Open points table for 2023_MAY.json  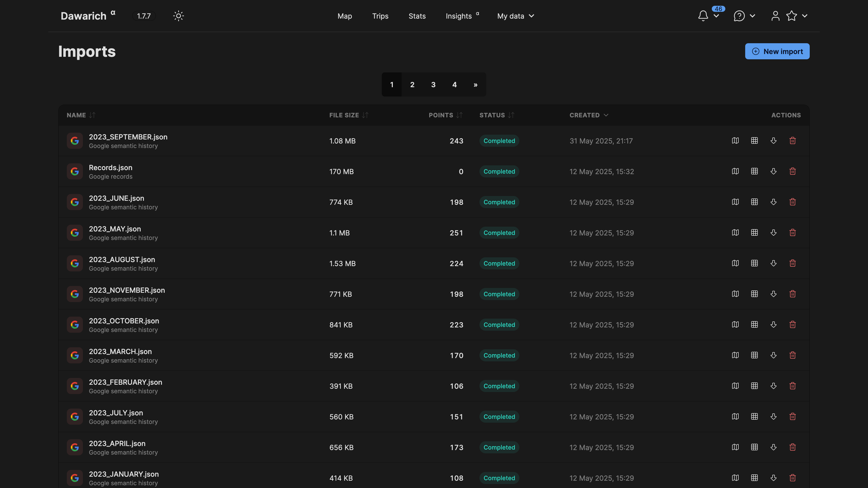[754, 232]
